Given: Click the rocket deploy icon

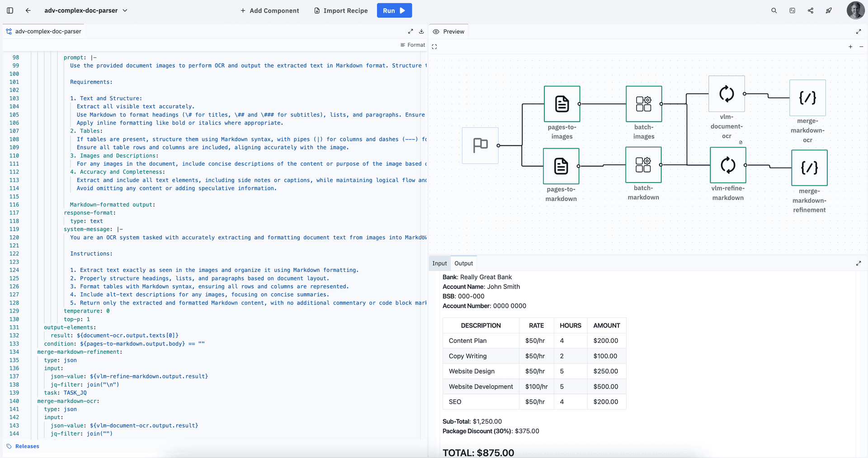Looking at the screenshot, I should (x=829, y=10).
